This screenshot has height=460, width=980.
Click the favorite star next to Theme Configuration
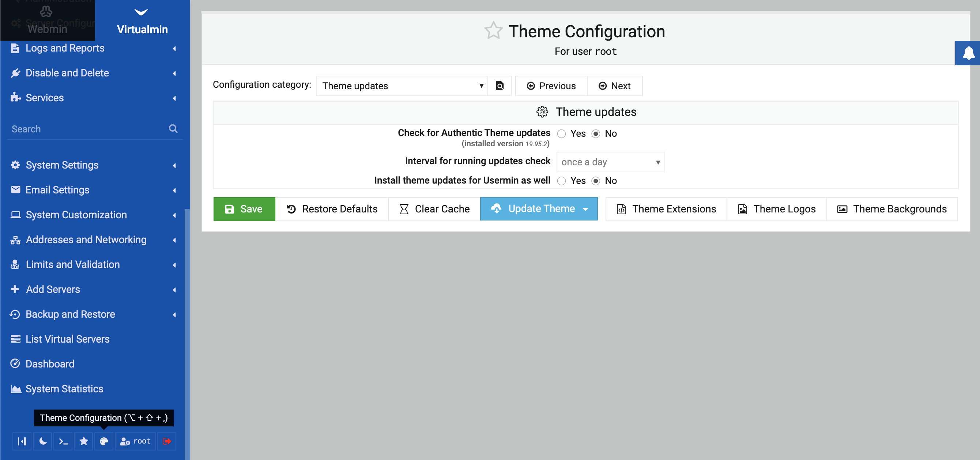[x=493, y=31]
